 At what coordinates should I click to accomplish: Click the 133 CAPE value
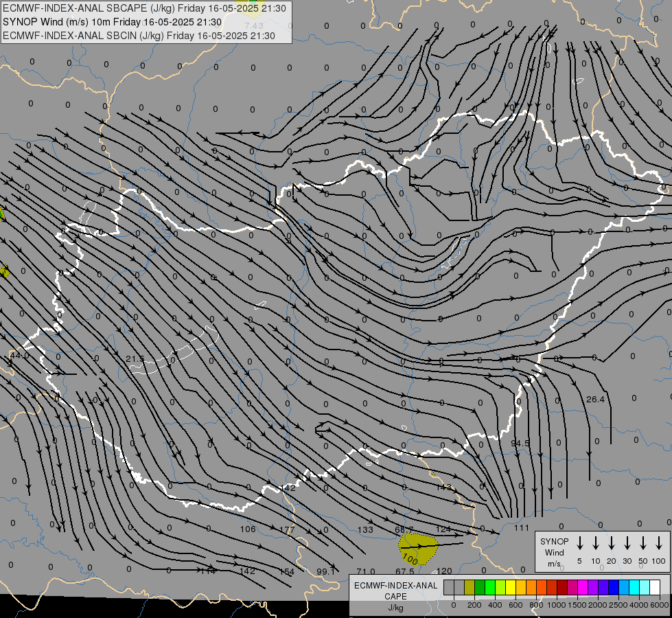[365, 529]
